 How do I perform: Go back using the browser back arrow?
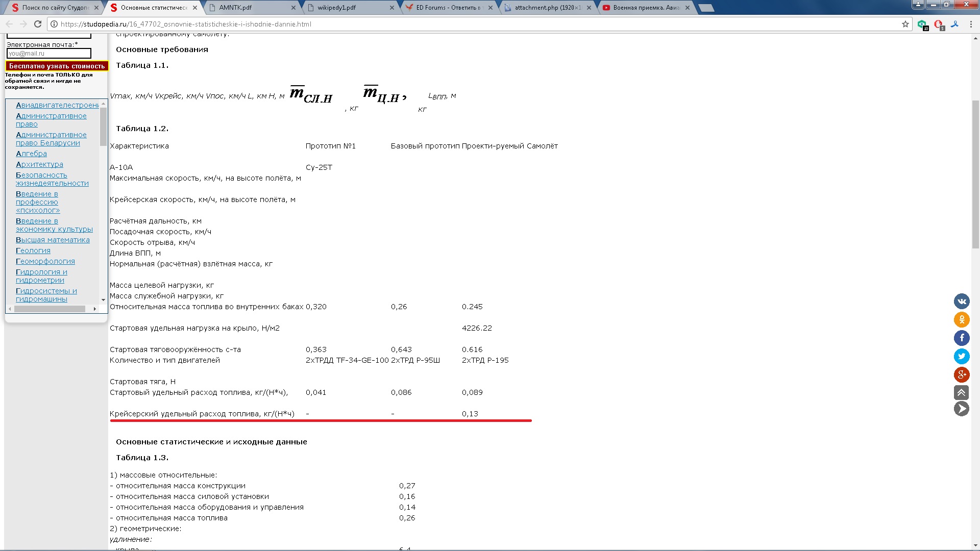click(x=9, y=24)
